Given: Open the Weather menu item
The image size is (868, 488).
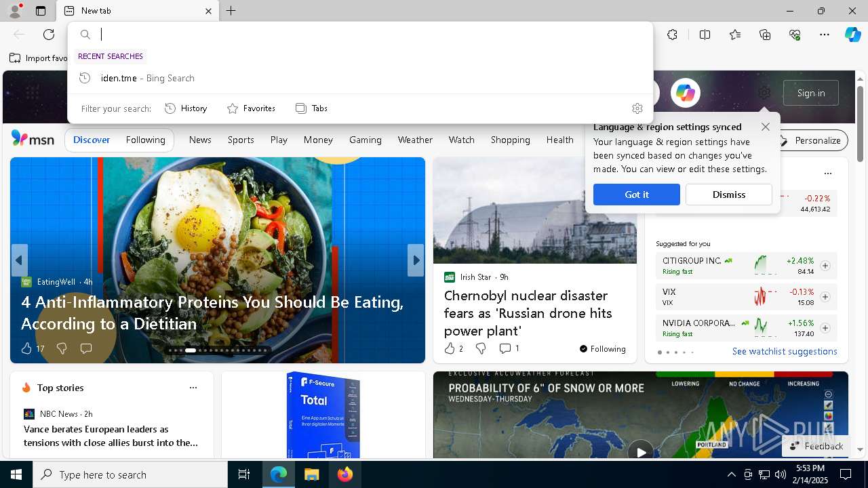Looking at the screenshot, I should point(415,140).
